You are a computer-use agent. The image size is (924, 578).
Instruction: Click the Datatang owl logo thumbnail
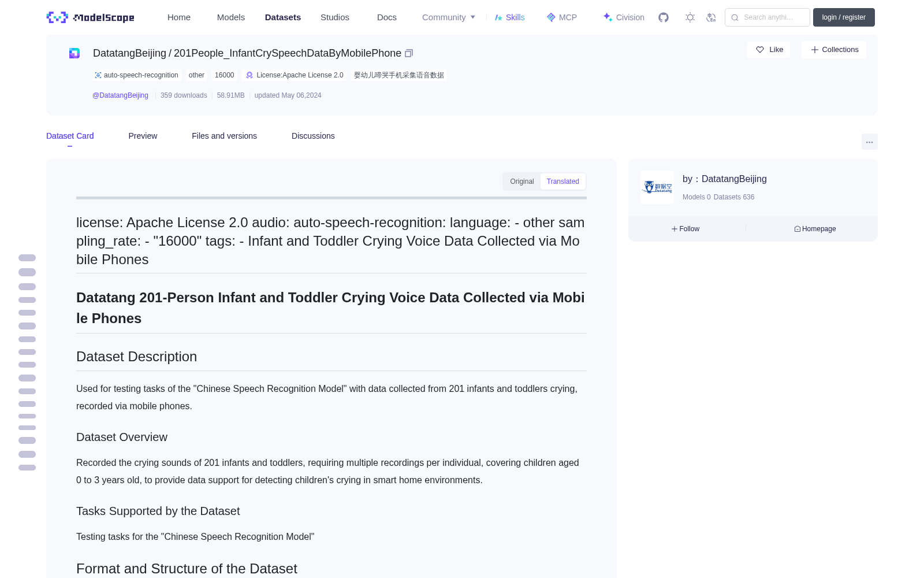tap(657, 187)
